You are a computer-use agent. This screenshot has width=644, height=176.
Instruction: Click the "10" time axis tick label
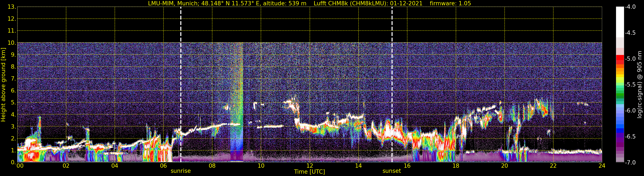tap(261, 166)
